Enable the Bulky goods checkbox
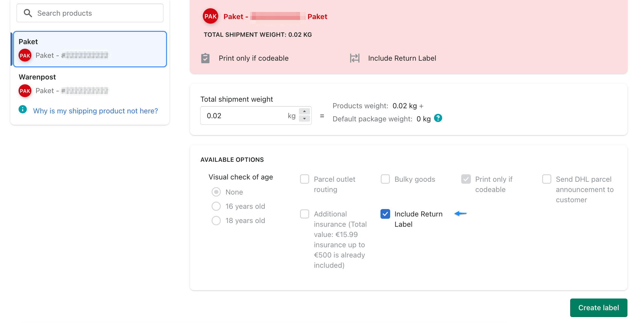Screen dimensions: 644x323 pos(385,179)
